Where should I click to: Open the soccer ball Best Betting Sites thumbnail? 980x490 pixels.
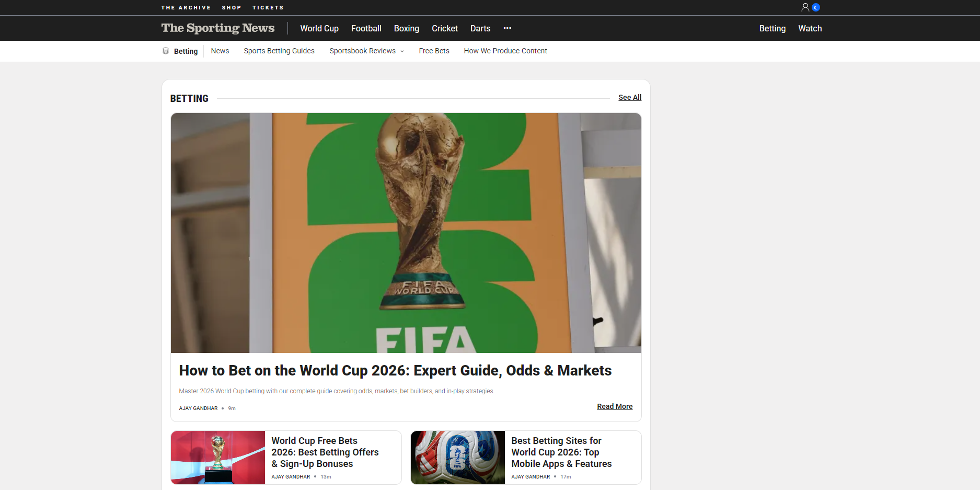458,458
